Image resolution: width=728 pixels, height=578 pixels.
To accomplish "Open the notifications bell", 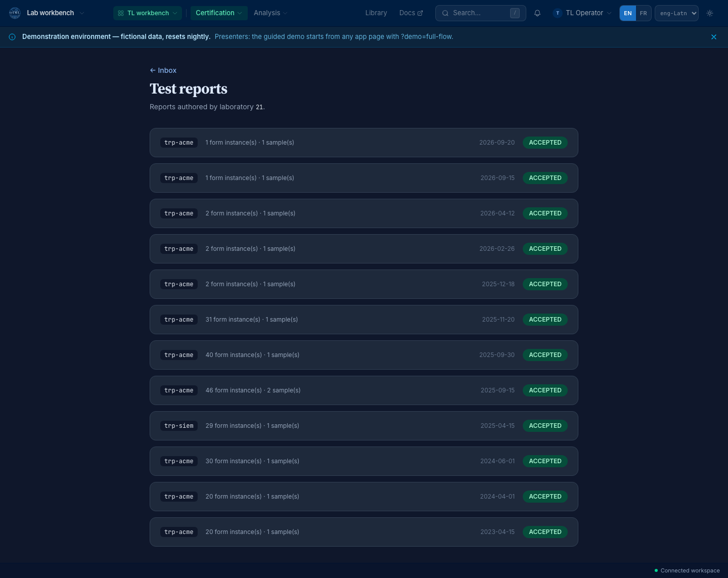I will click(537, 13).
